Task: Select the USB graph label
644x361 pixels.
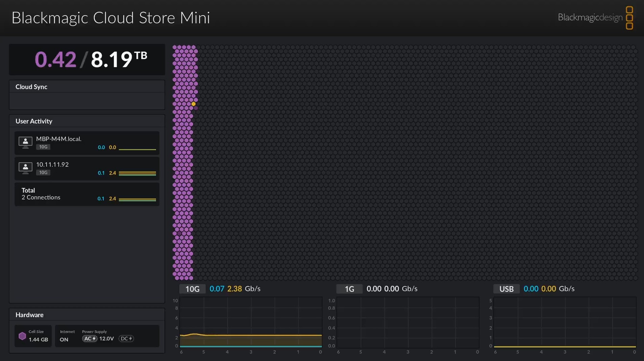Action: click(506, 289)
